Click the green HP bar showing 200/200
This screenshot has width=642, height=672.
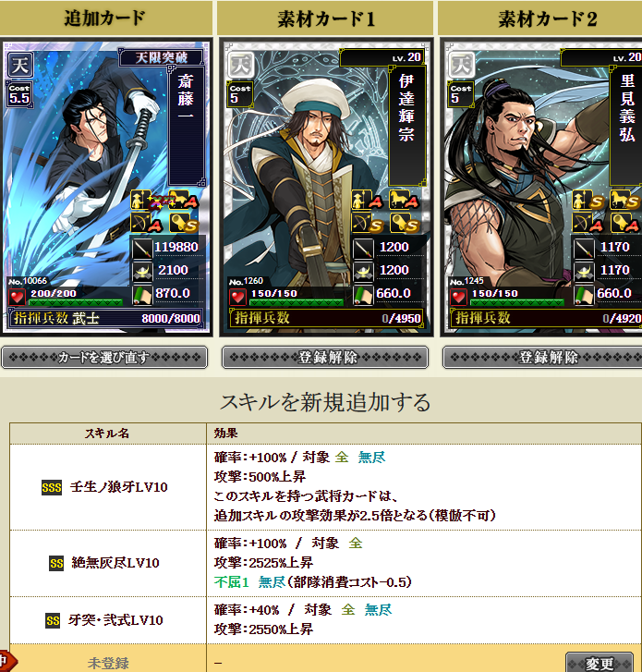76,302
